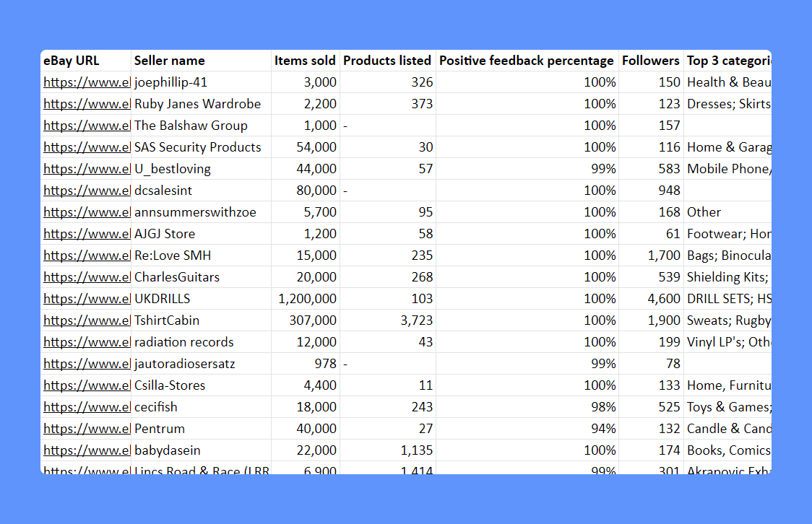Select the 'Items sold' column header
Image resolution: width=812 pixels, height=524 pixels.
click(x=305, y=61)
